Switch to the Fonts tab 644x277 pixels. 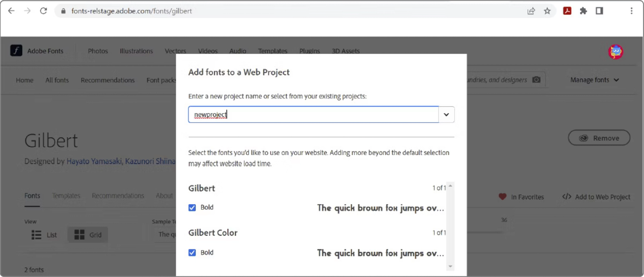[32, 196]
